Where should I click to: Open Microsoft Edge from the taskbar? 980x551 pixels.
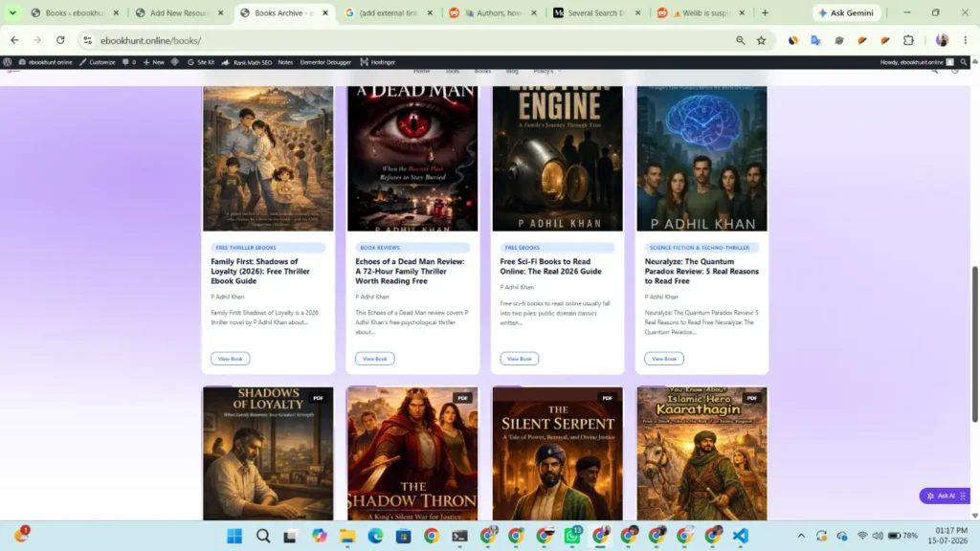[375, 536]
